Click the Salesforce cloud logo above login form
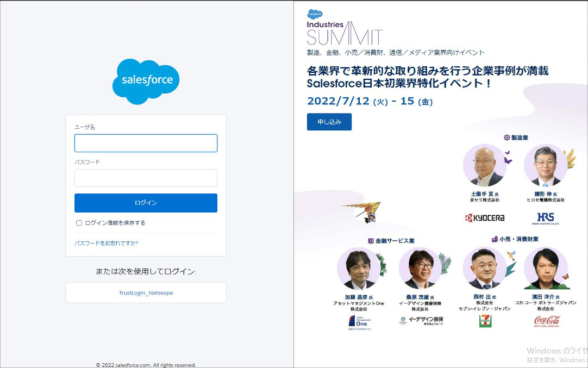Image resolution: width=588 pixels, height=368 pixels. (146, 82)
